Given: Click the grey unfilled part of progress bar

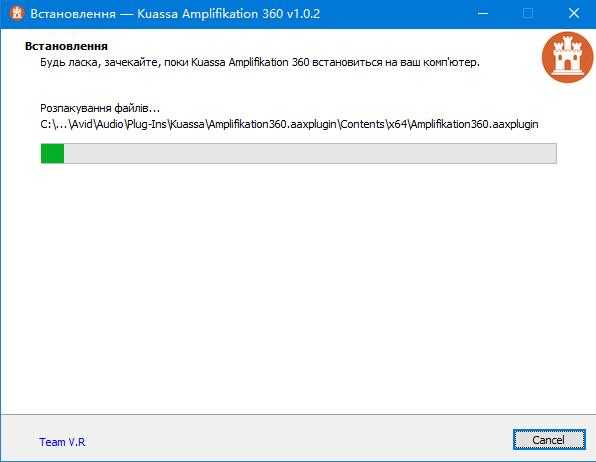Looking at the screenshot, I should coord(310,154).
